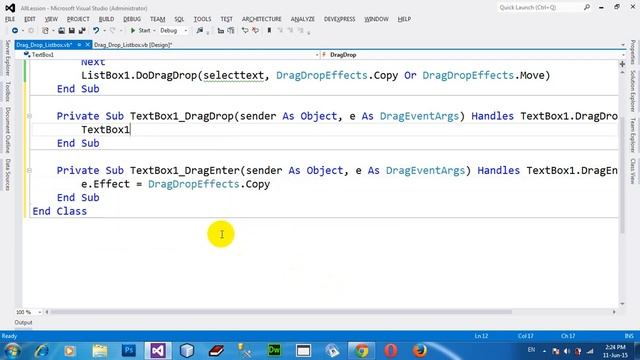
Task: Click the 2:24 PM clock
Action: [x=616, y=347]
